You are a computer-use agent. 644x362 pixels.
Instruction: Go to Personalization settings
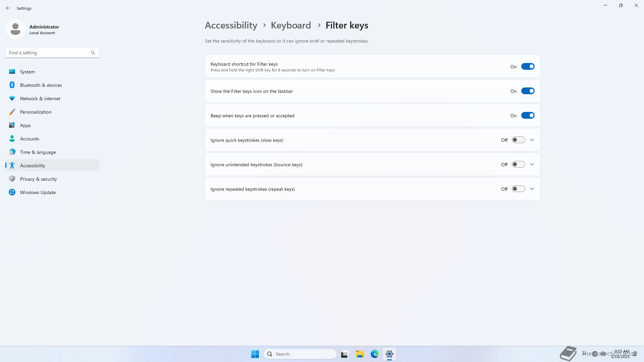(36, 112)
